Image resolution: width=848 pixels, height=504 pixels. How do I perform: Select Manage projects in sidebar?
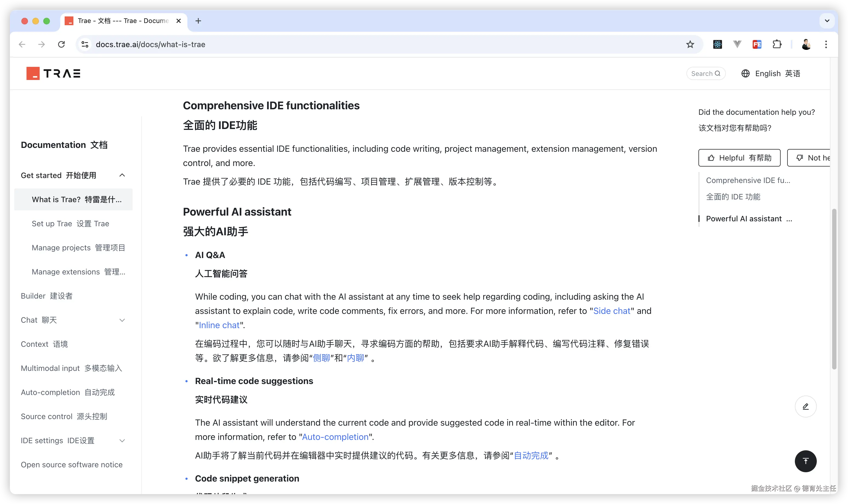(78, 248)
